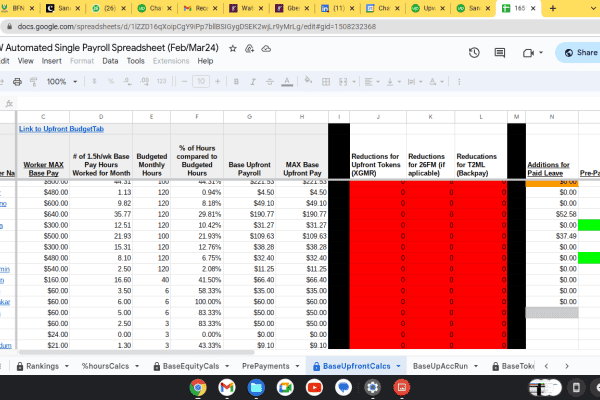
Task: Open the Help menu
Action: point(205,61)
